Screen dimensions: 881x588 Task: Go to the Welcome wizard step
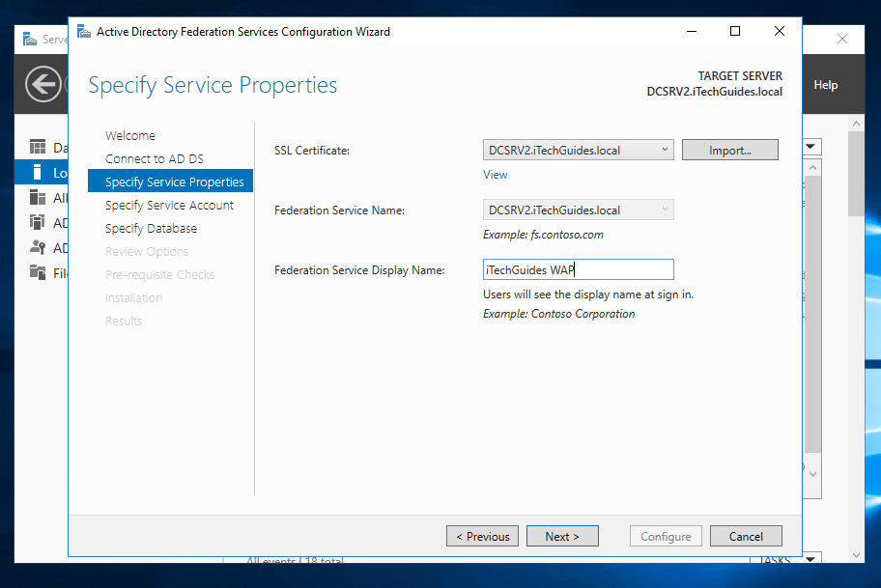[x=130, y=135]
